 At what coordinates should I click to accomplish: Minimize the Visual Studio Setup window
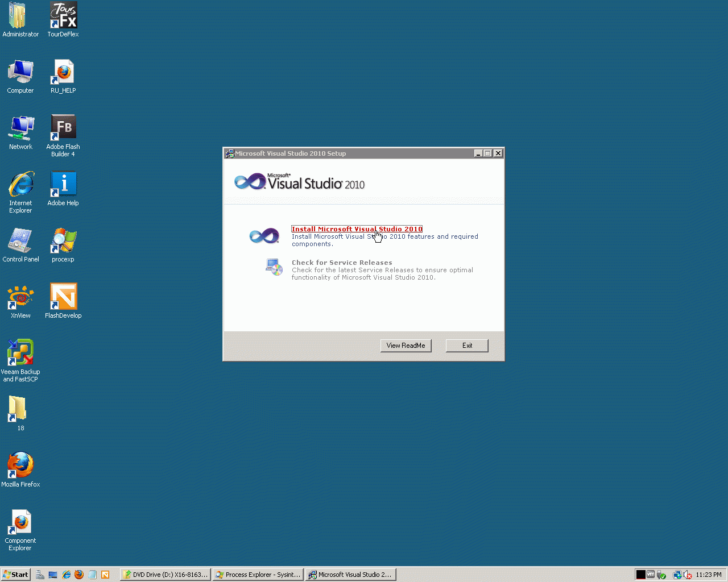click(x=479, y=153)
